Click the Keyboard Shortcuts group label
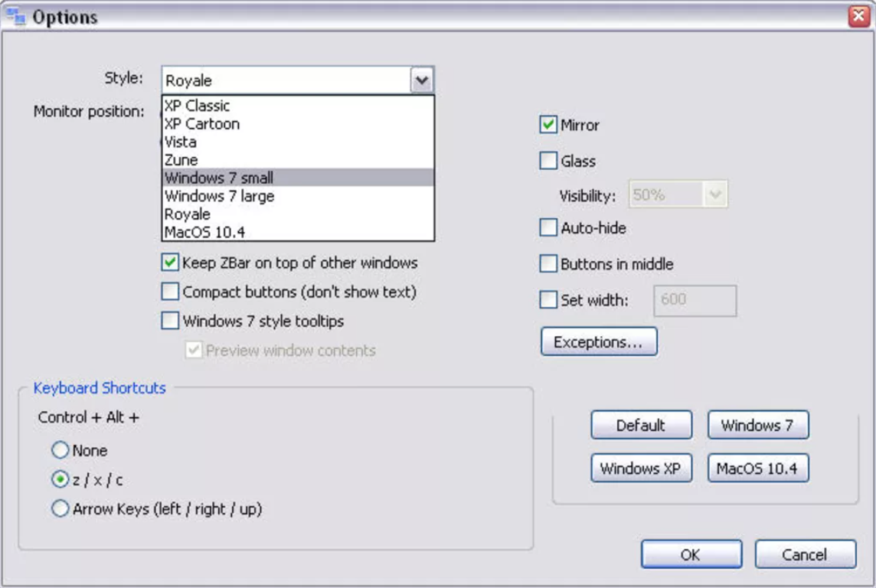This screenshot has width=876, height=588. click(100, 387)
